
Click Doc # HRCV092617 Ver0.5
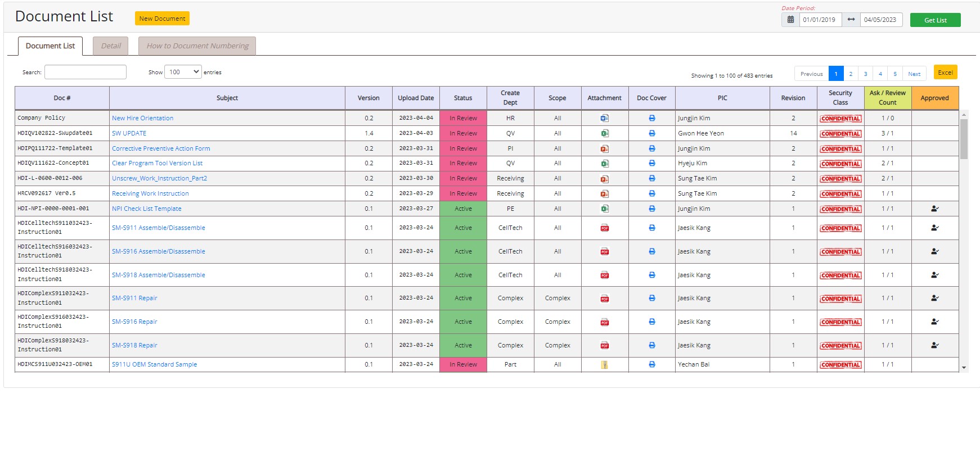(46, 193)
